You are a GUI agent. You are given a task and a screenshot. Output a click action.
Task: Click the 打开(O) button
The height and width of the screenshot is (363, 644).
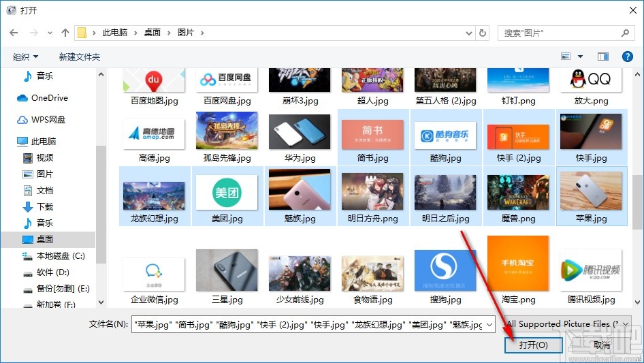[533, 345]
